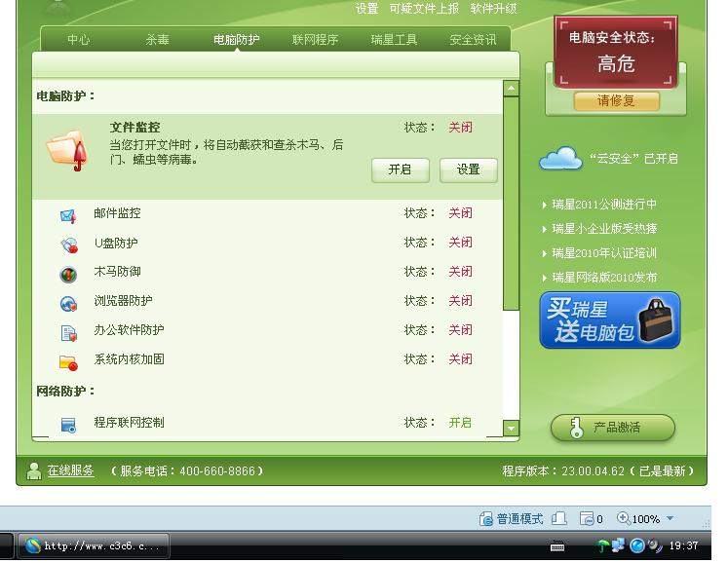Click the green umbrella Rising tray icon
This screenshot has height=563, width=728.
point(602,545)
